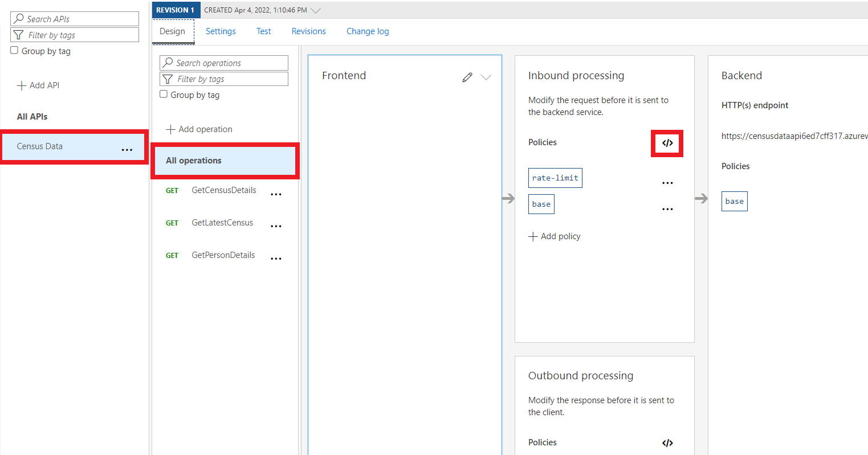The height and width of the screenshot is (455, 868).
Task: Open the GetLatestCensus operation ellipsis menu
Action: point(276,226)
